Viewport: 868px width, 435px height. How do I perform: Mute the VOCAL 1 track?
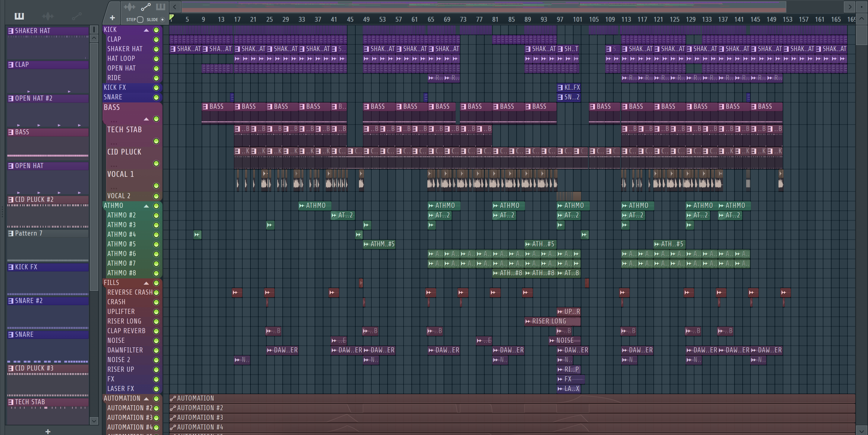pos(156,186)
